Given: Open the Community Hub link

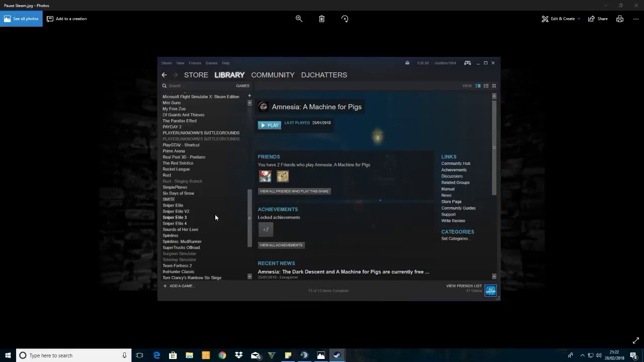Looking at the screenshot, I should (456, 163).
